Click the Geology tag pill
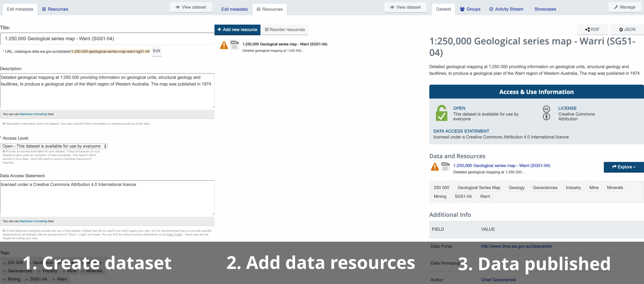 point(517,188)
